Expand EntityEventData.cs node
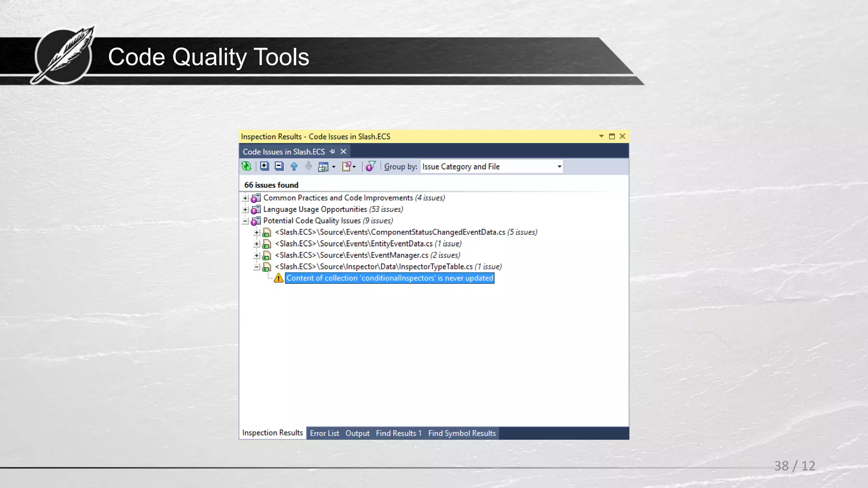The width and height of the screenshot is (868, 488). pyautogui.click(x=256, y=244)
